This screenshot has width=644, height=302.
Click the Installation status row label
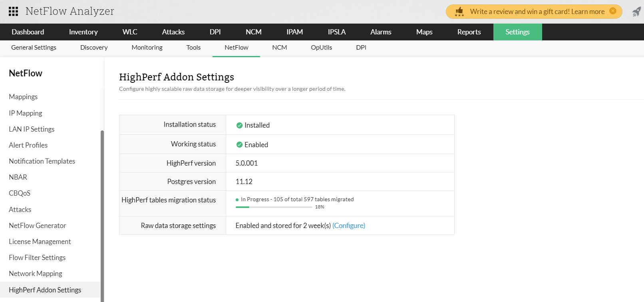point(190,124)
